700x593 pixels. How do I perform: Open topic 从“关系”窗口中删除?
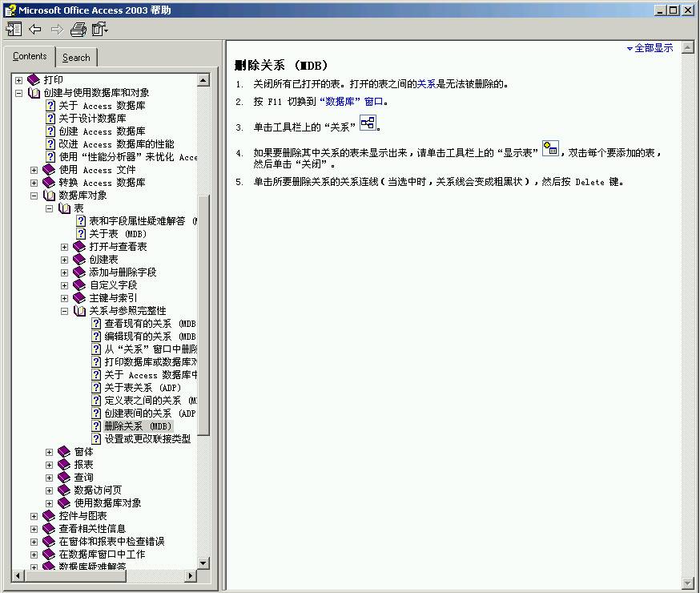[151, 349]
